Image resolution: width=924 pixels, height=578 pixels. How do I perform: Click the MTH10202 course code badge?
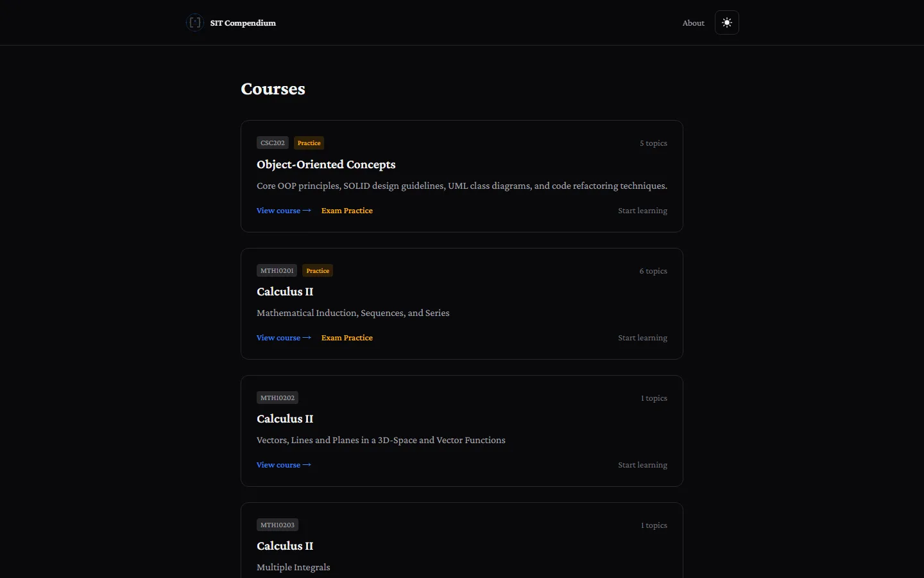[278, 398]
